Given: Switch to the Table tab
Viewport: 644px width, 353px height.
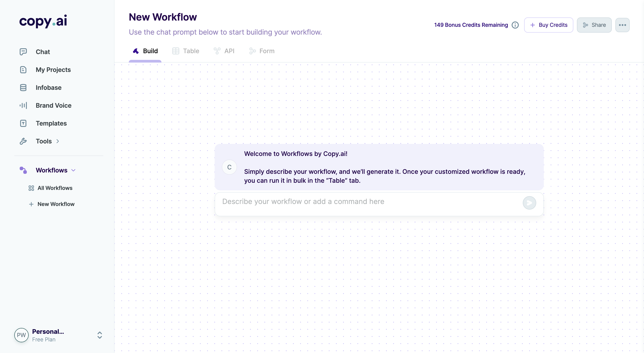Looking at the screenshot, I should (186, 51).
